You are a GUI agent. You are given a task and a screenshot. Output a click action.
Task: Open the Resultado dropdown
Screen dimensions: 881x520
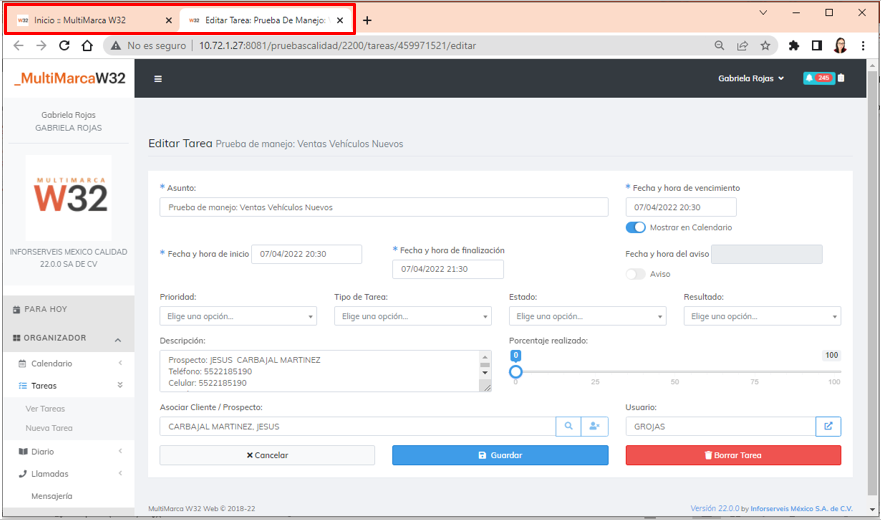click(x=762, y=316)
